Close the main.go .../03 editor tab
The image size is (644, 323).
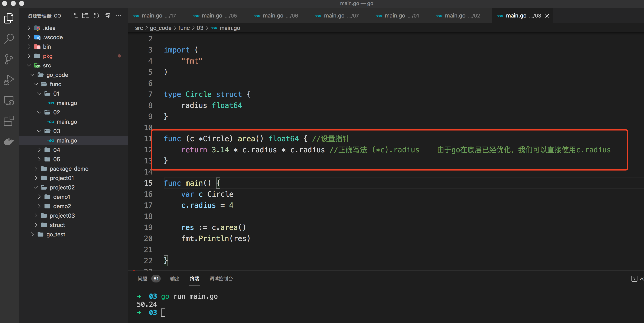(x=547, y=16)
